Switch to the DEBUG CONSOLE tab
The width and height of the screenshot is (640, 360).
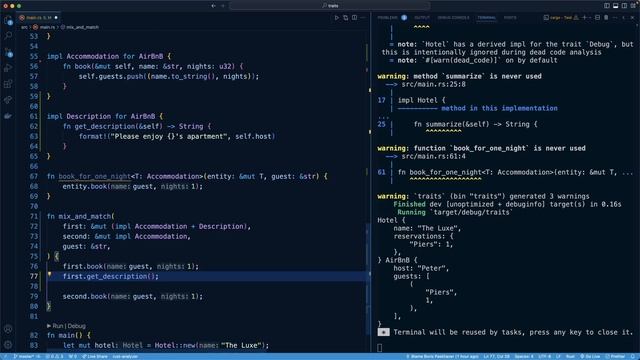(x=453, y=18)
